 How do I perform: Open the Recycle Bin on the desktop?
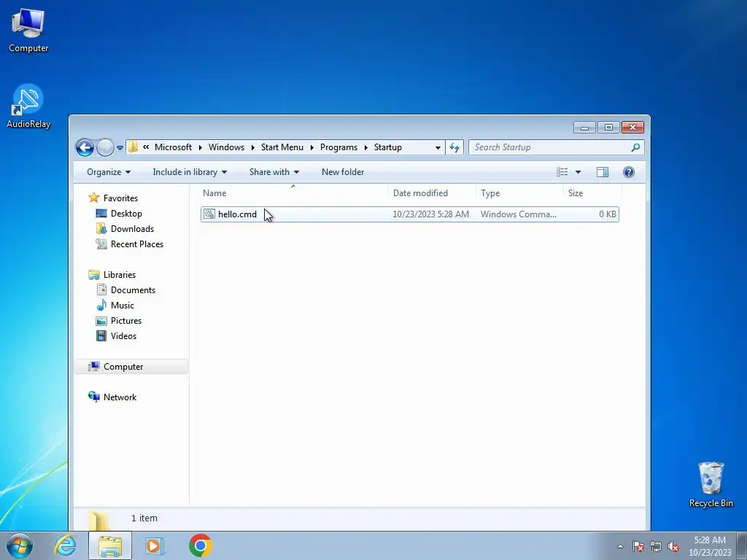711,484
